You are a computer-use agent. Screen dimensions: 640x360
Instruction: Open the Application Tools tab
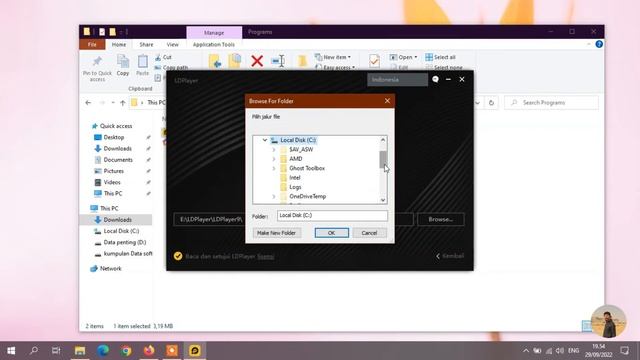tap(214, 44)
